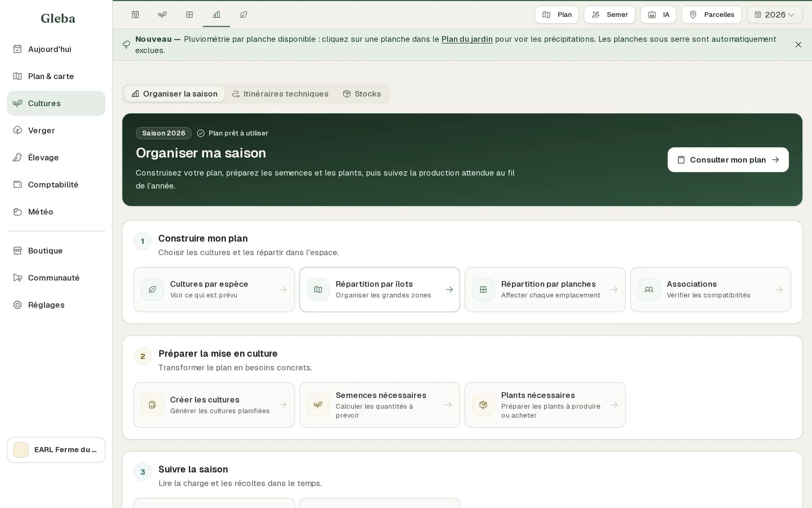The width and height of the screenshot is (812, 508).
Task: Switch to the Itinéraires techniques tab
Action: point(280,94)
